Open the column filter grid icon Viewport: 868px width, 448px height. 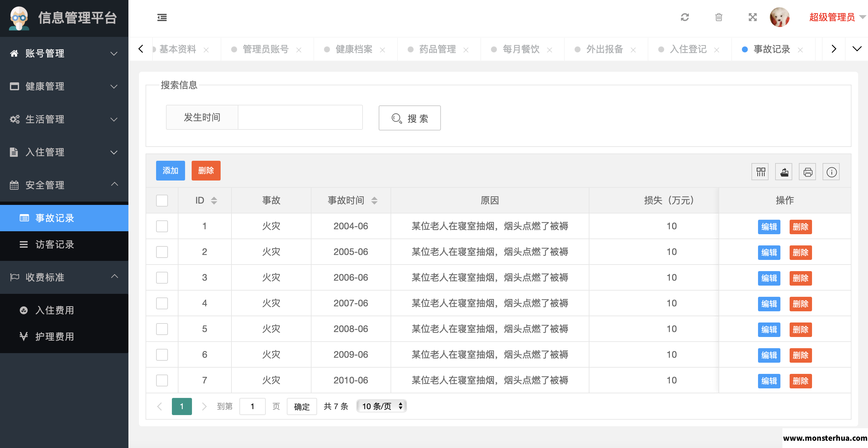click(760, 172)
